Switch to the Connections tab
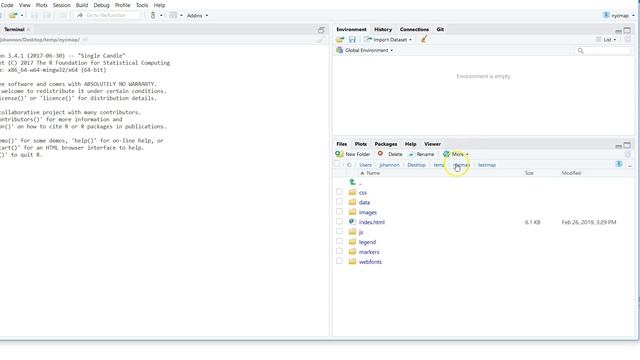 tap(414, 29)
